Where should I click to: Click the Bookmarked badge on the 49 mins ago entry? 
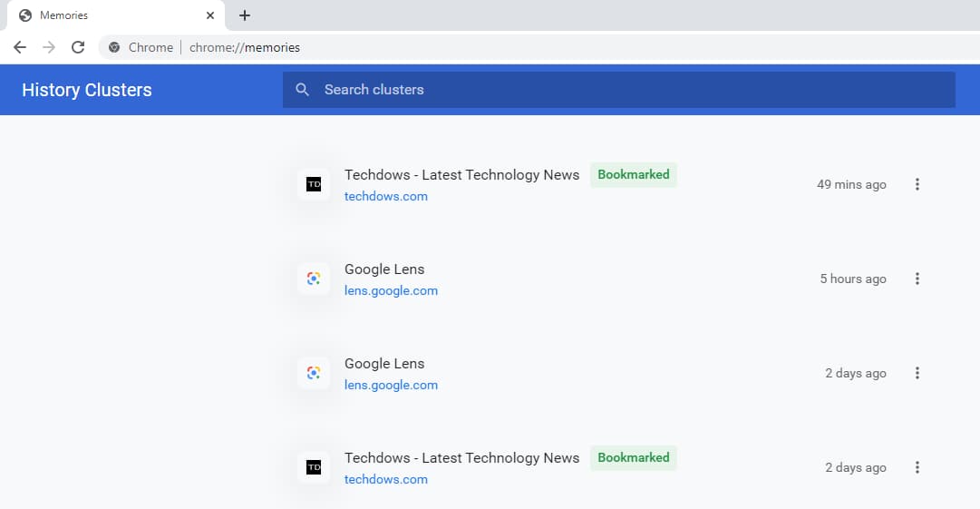coord(633,174)
